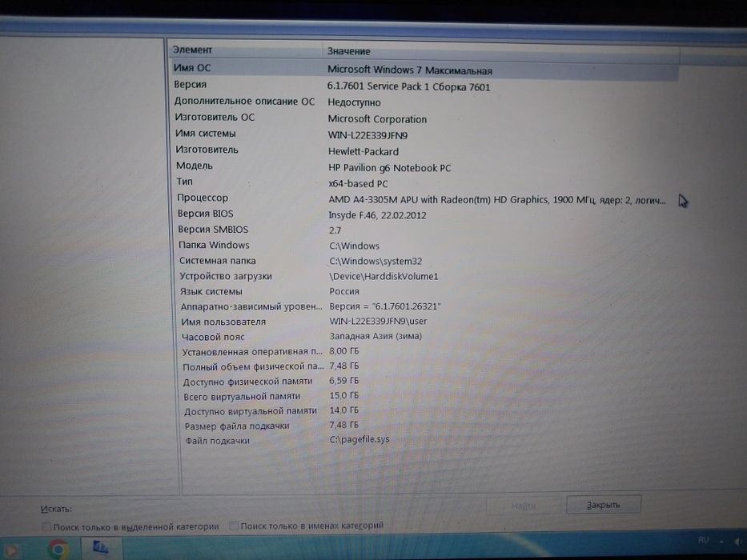Click value 'WIN-L22E339JFN9\user'
This screenshot has height=560, width=747.
[x=378, y=322]
